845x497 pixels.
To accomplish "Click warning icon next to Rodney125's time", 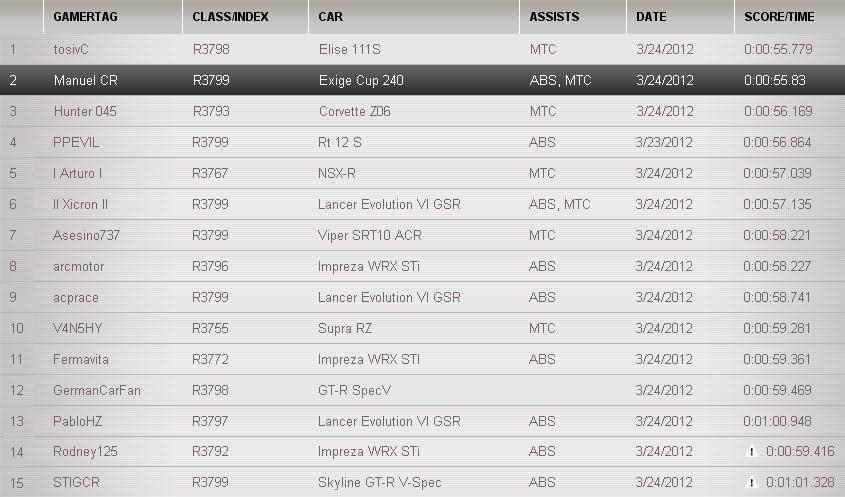I will pos(751,452).
